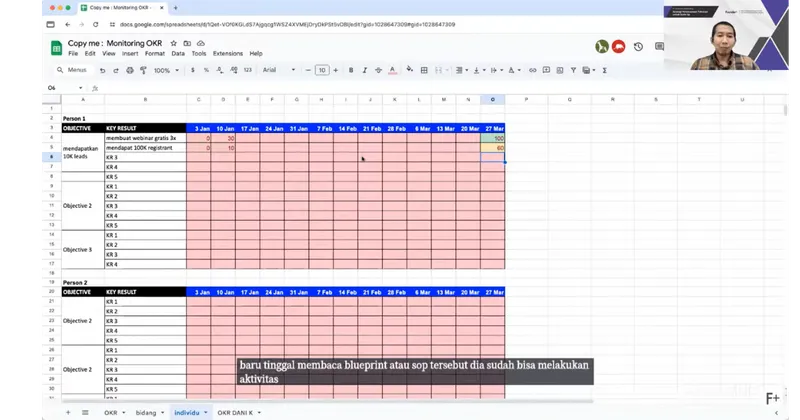Screen dimensions: 800x420
Task: Click the Google Sheets home logo
Action: [x=56, y=48]
